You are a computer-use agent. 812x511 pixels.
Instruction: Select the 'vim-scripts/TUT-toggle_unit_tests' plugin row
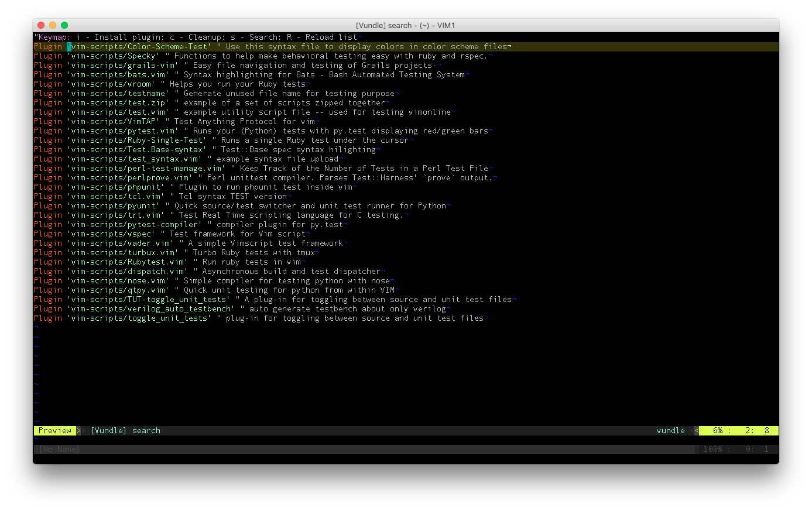coord(275,300)
